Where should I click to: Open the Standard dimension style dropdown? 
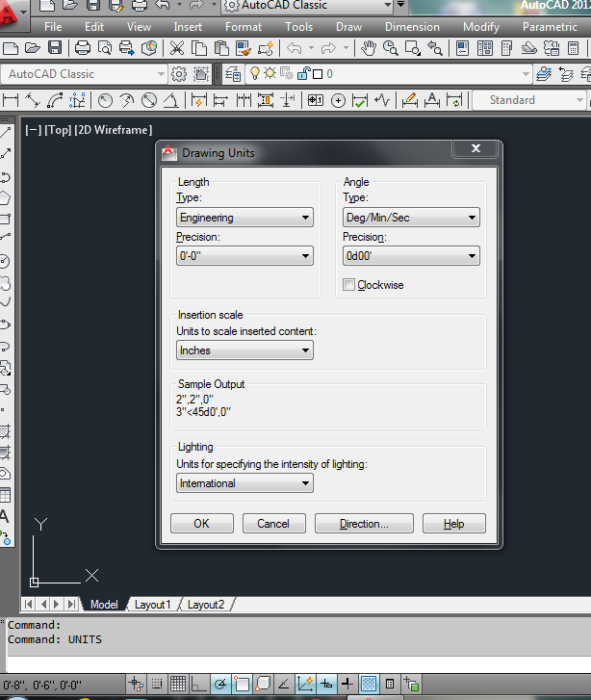529,100
